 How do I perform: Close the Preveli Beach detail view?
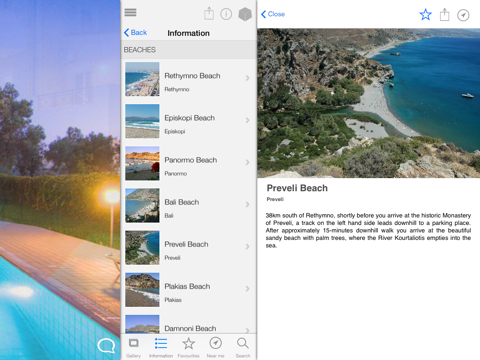pyautogui.click(x=273, y=14)
